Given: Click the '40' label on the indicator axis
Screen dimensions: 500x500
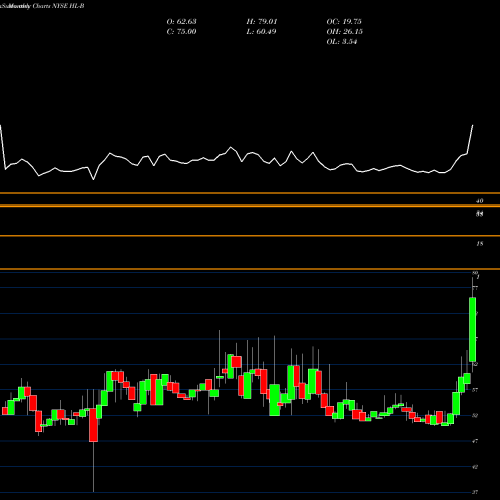Looking at the screenshot, I should point(479,201).
